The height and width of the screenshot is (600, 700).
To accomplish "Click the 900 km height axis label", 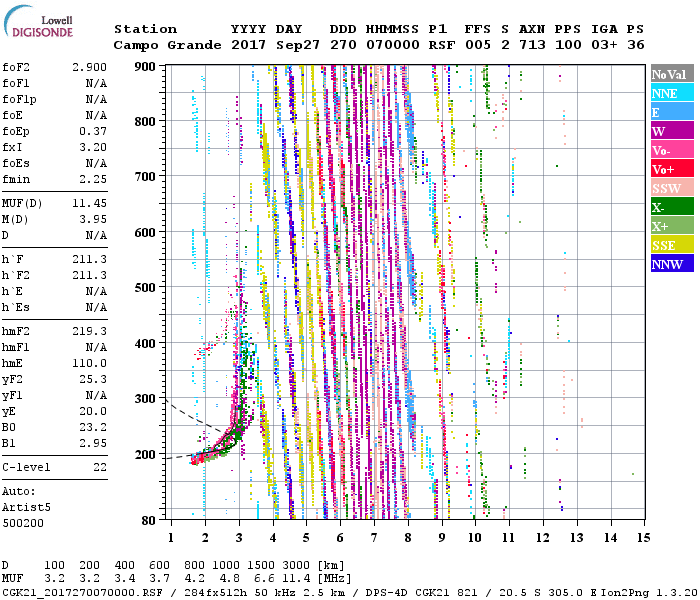I will click(145, 67).
